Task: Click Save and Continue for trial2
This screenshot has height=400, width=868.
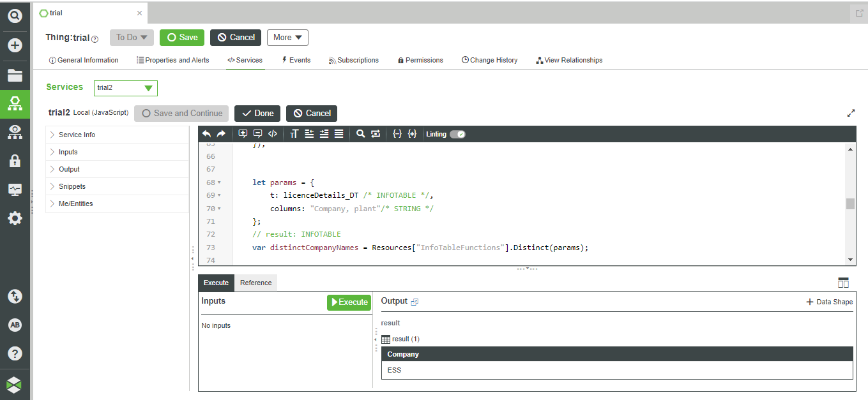Action: coord(181,113)
